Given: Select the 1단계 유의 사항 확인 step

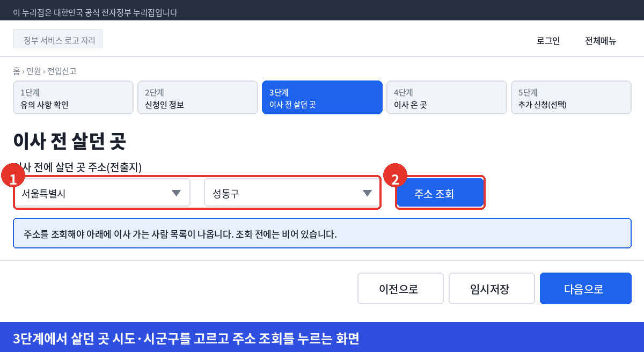Looking at the screenshot, I should (73, 98).
